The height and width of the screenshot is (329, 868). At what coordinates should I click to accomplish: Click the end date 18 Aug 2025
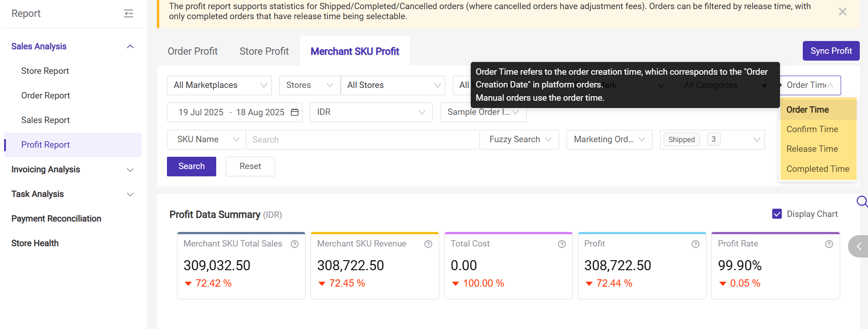(260, 112)
